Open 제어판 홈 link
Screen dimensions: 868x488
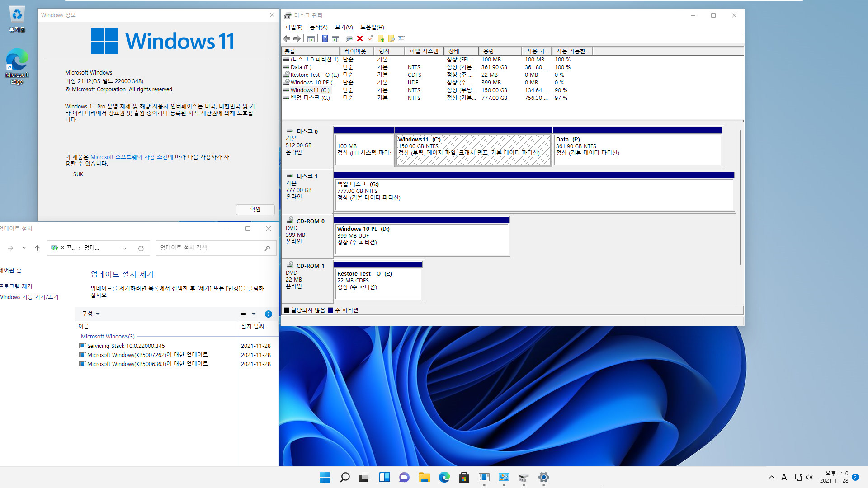(11, 270)
